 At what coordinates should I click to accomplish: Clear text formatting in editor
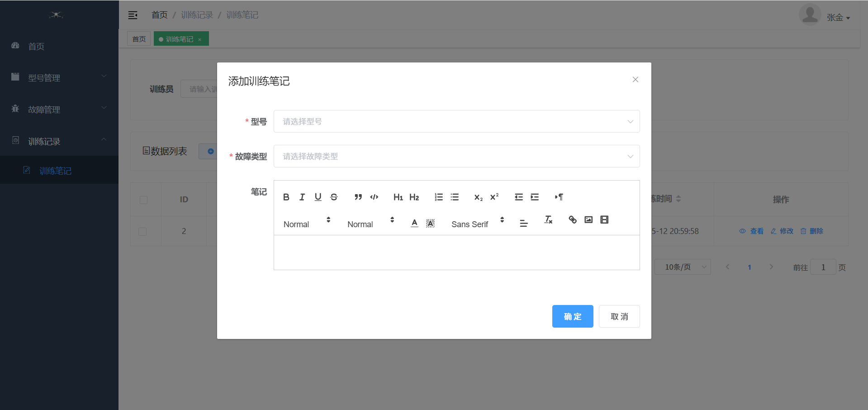coord(548,220)
